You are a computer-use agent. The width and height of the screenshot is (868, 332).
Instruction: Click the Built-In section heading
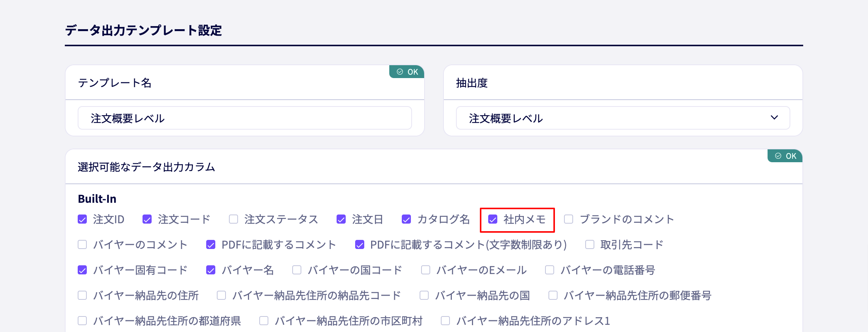click(x=97, y=199)
